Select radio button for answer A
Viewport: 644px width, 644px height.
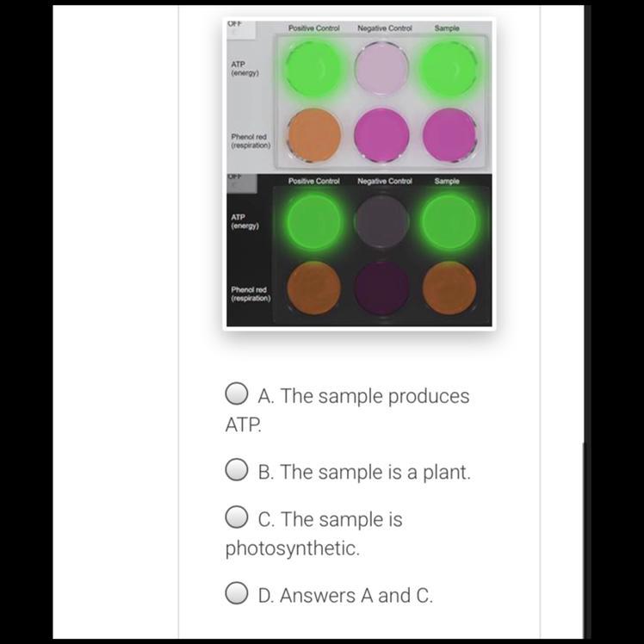click(x=237, y=393)
